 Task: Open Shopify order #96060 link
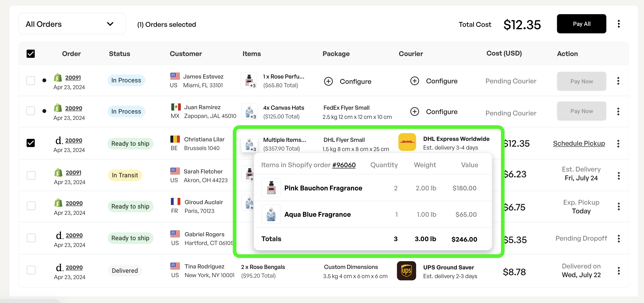(x=343, y=165)
